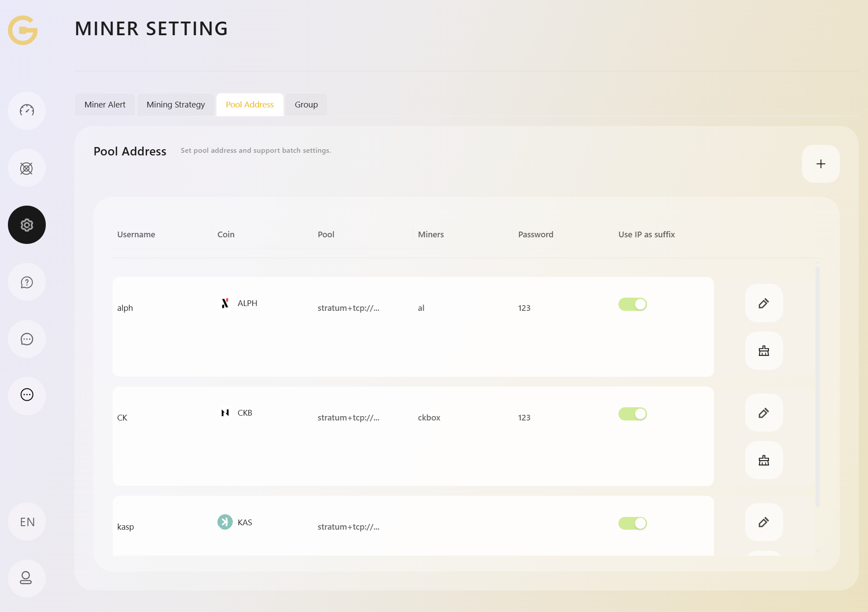Open the help question mark icon

[27, 282]
